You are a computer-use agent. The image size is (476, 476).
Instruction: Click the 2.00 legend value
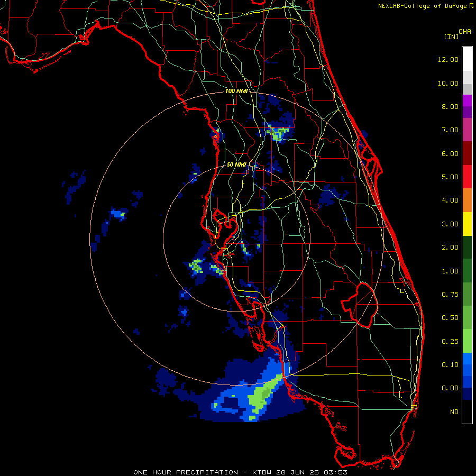[450, 248]
